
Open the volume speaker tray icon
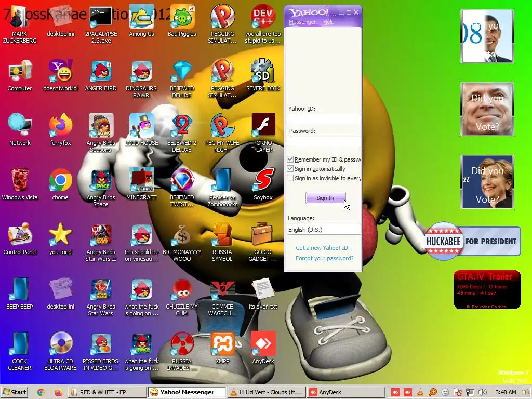click(x=482, y=393)
